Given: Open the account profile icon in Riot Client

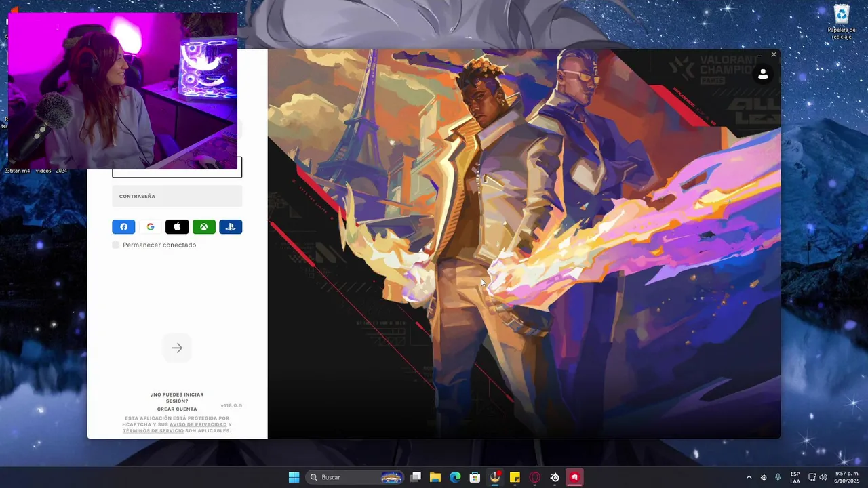Looking at the screenshot, I should click(x=763, y=75).
